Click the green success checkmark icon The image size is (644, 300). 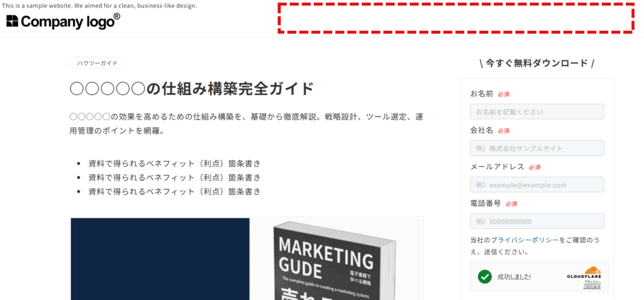click(x=484, y=277)
